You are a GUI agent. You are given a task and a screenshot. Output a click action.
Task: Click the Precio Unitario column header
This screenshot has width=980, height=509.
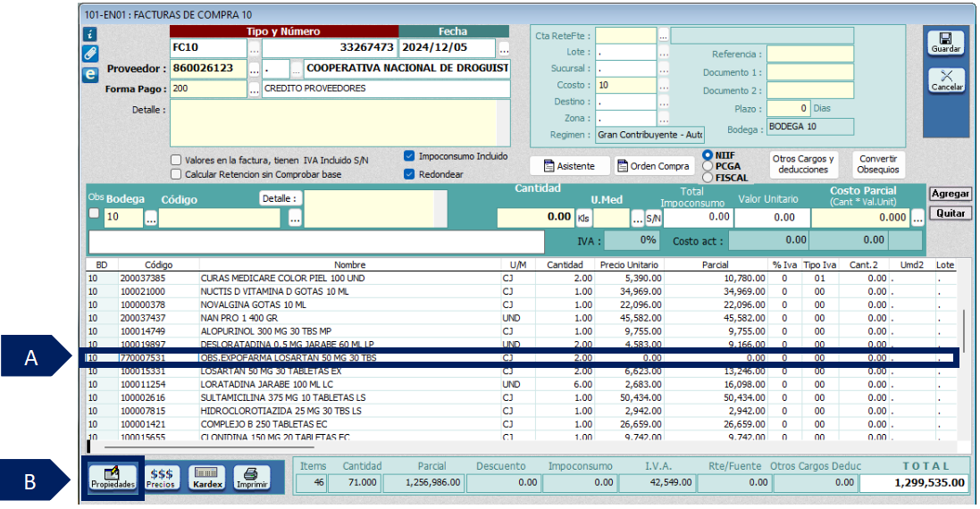[629, 265]
